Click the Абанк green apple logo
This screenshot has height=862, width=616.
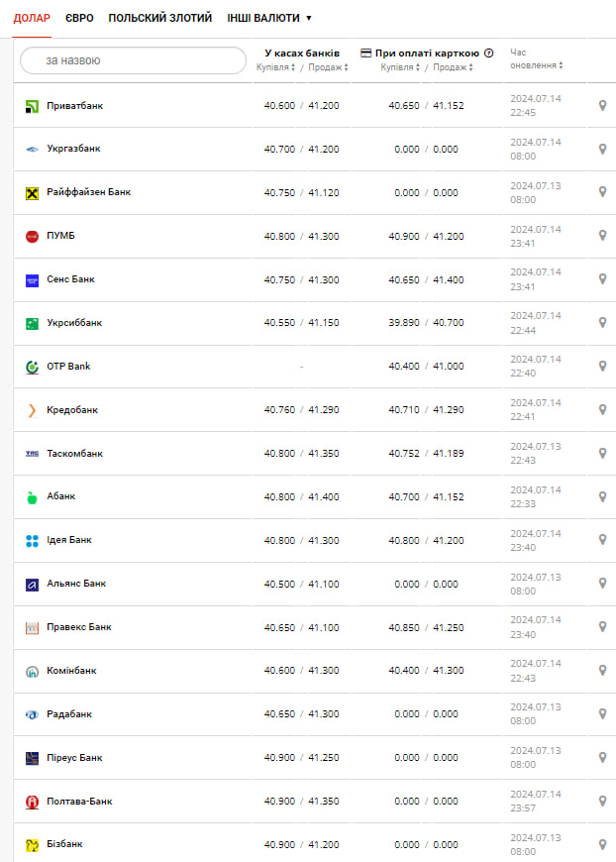click(x=32, y=497)
